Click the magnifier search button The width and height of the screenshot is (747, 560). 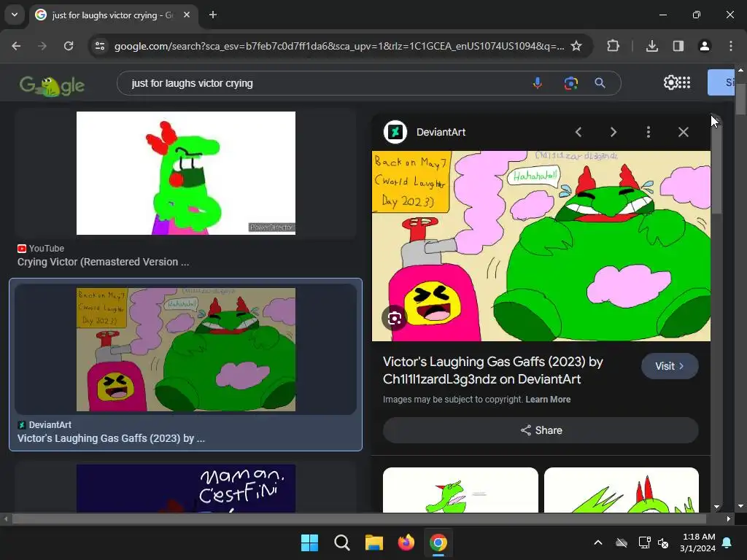point(600,83)
